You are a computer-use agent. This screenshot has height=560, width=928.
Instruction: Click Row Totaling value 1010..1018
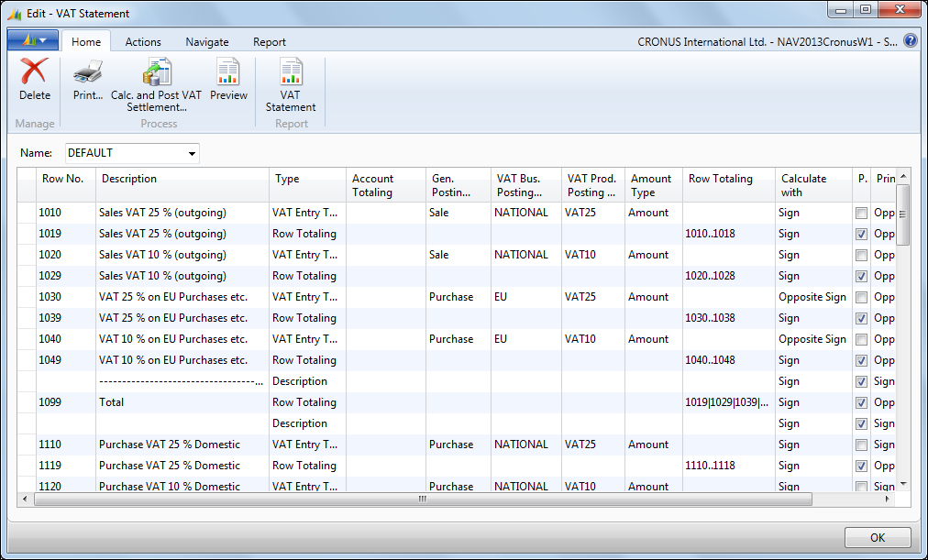tap(710, 234)
